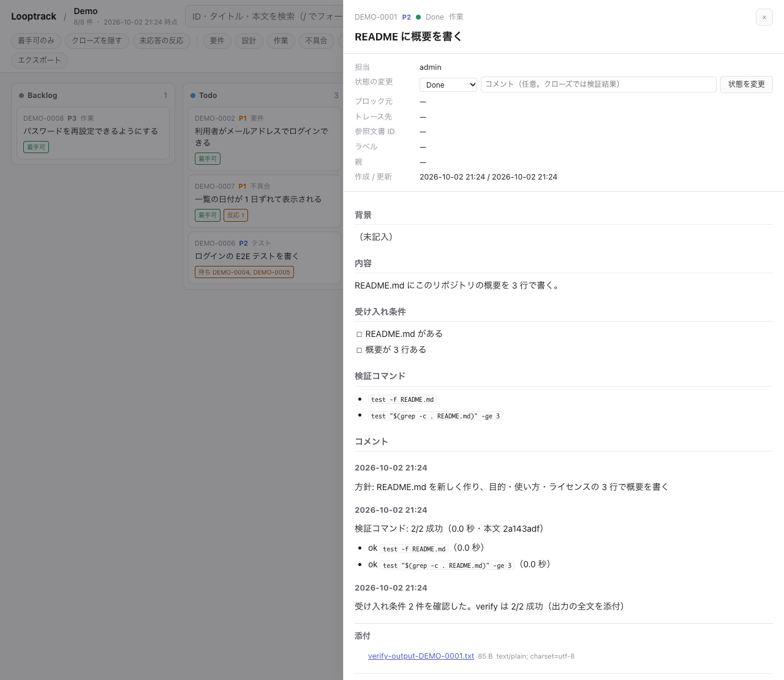784x680 pixels.
Task: Click the 方針: README.md comment text
Action: [511, 487]
